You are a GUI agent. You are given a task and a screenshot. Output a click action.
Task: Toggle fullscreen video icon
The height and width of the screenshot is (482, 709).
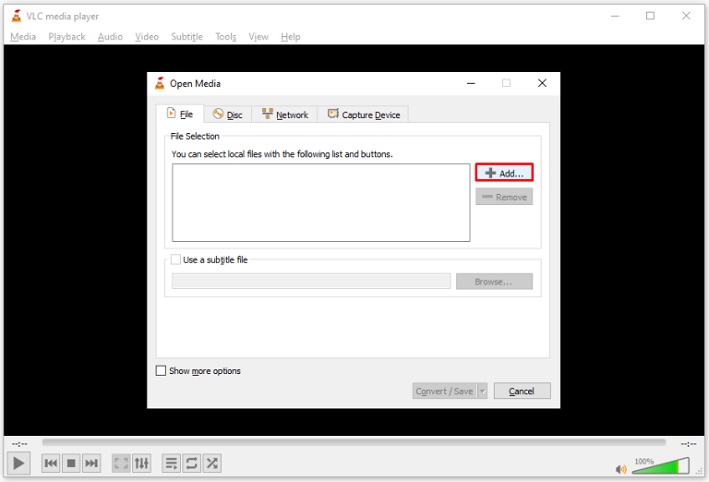[121, 463]
